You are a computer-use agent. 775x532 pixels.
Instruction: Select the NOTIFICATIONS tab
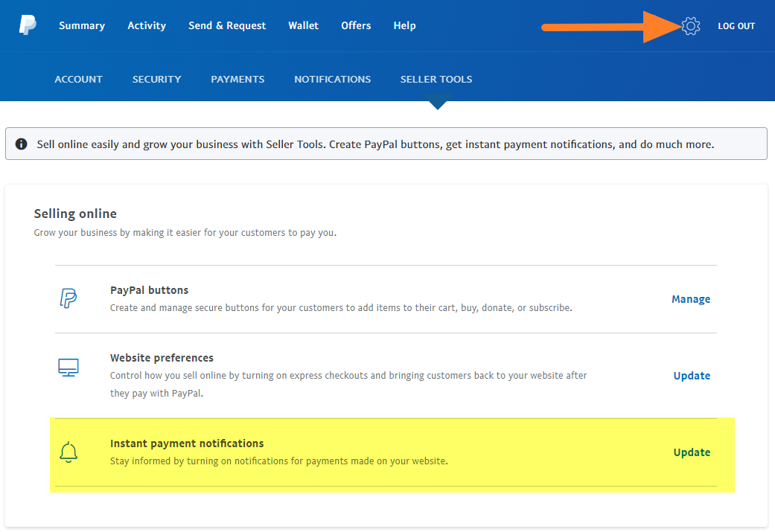pyautogui.click(x=332, y=79)
